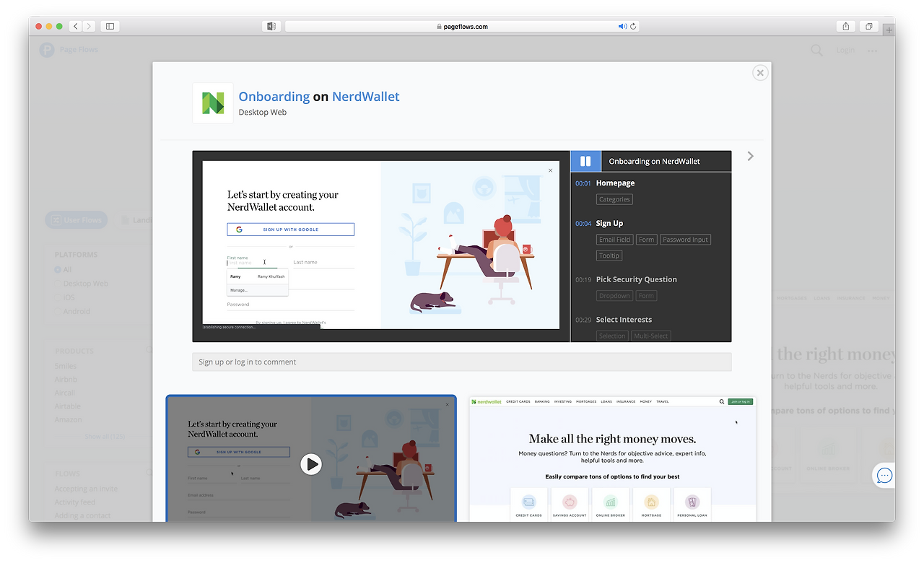Select the Form tag under Pick Security Question
Viewport: 924px width, 563px height.
647,296
